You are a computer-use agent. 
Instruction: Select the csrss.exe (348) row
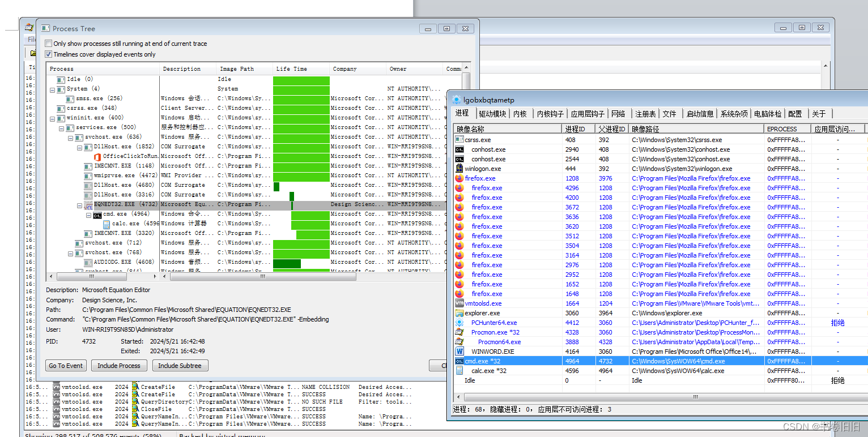click(x=254, y=108)
